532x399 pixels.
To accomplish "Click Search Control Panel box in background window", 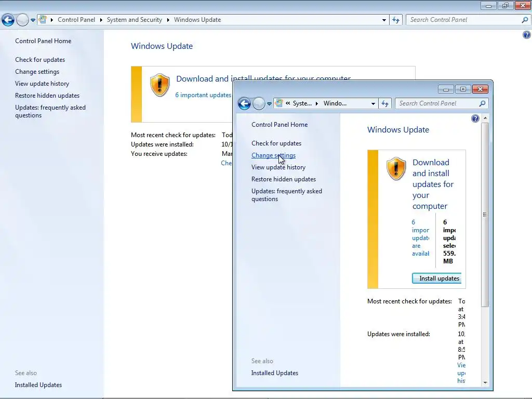I will (x=468, y=20).
